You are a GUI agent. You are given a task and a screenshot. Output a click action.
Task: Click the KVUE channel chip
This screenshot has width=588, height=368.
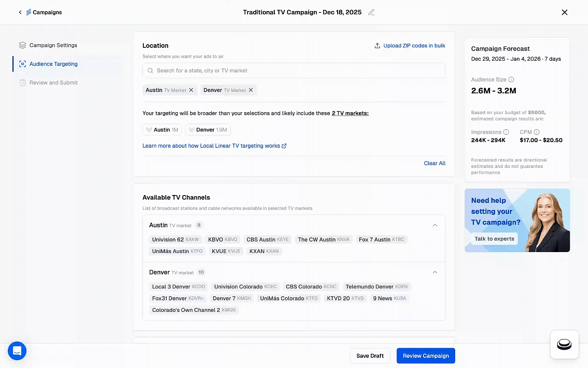click(226, 251)
